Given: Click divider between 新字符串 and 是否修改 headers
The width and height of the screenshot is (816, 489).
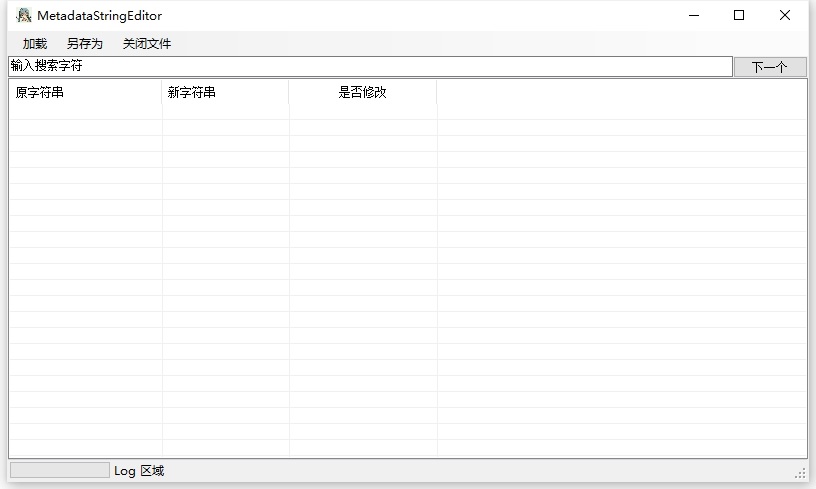Looking at the screenshot, I should point(289,92).
